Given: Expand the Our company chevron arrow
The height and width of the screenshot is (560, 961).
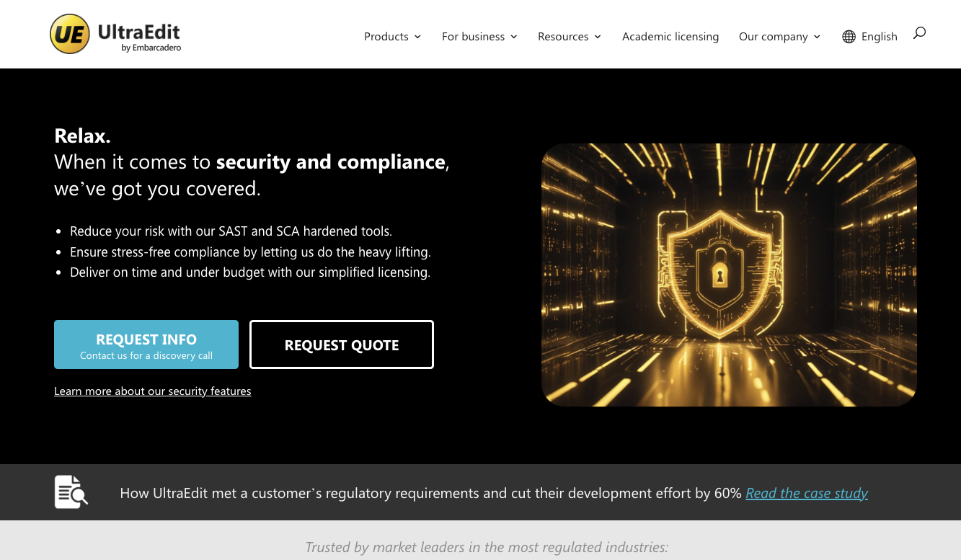Looking at the screenshot, I should click(817, 37).
